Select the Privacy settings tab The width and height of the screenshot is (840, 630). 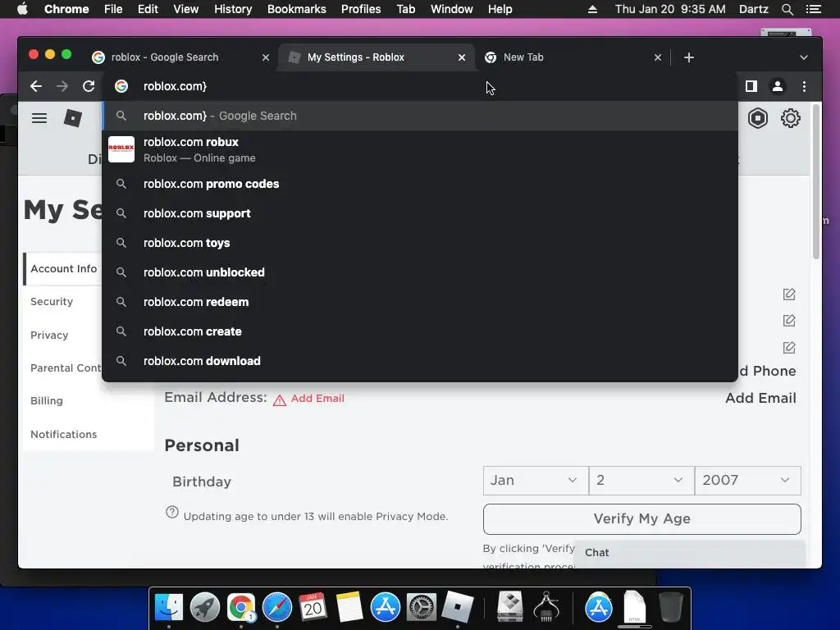(x=49, y=336)
